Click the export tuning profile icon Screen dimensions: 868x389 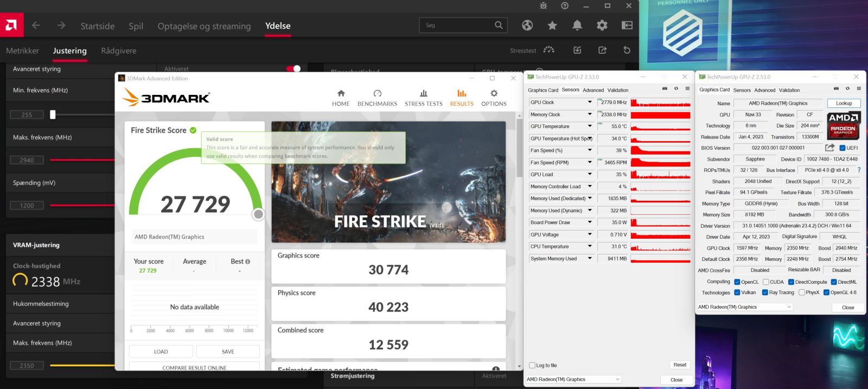[x=602, y=50]
